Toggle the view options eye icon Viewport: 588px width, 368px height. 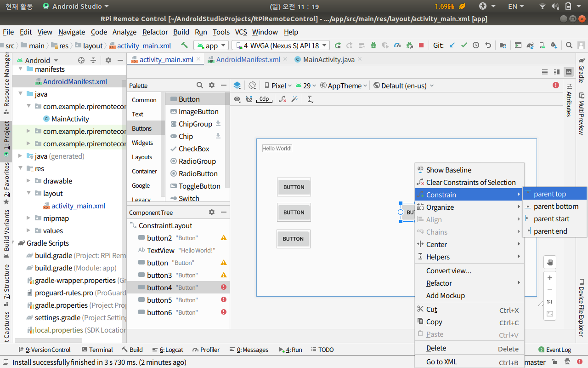pyautogui.click(x=237, y=99)
